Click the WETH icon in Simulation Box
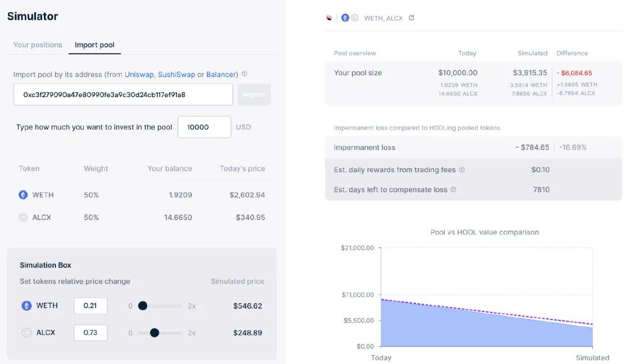Viewport: 624px width, 364px height. (27, 306)
